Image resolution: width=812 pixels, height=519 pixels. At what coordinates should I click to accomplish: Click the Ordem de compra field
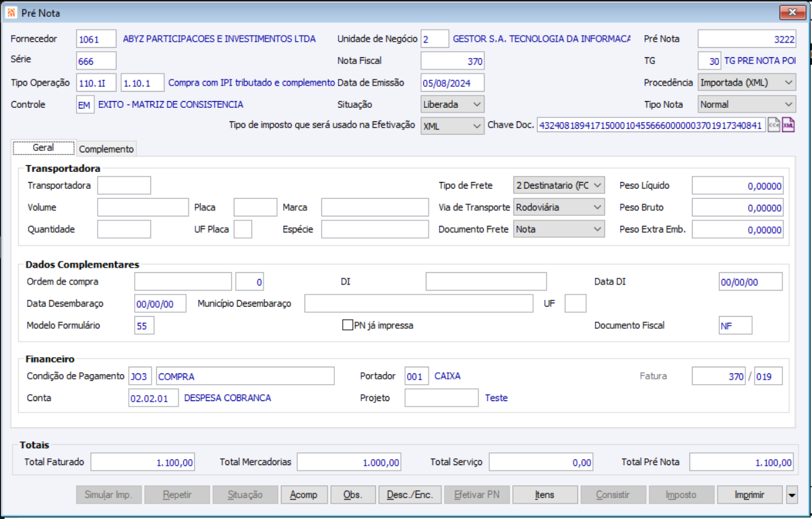coord(183,282)
